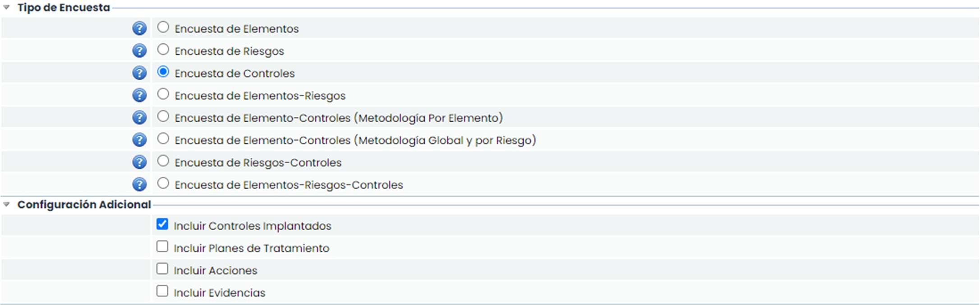
Task: Select Encuesta de Elementos-Riesgos-Controles radio button
Action: [x=163, y=183]
